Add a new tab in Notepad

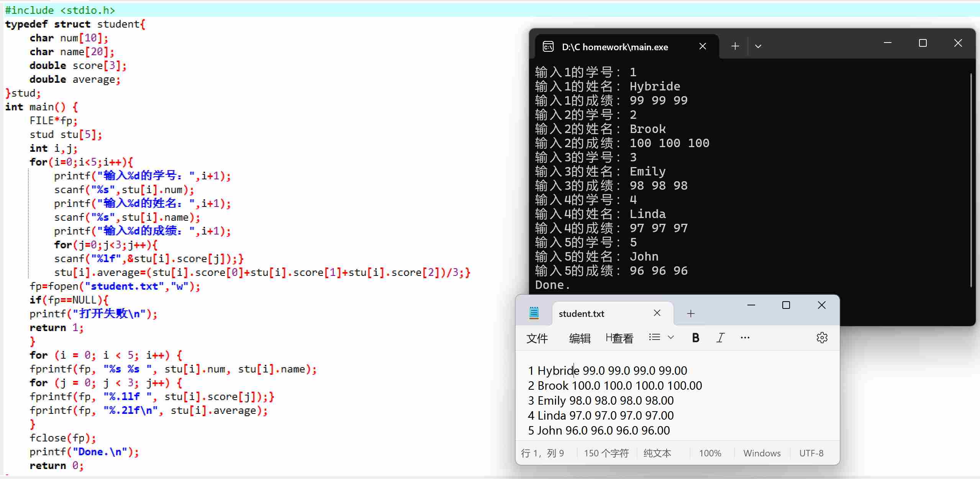click(691, 314)
